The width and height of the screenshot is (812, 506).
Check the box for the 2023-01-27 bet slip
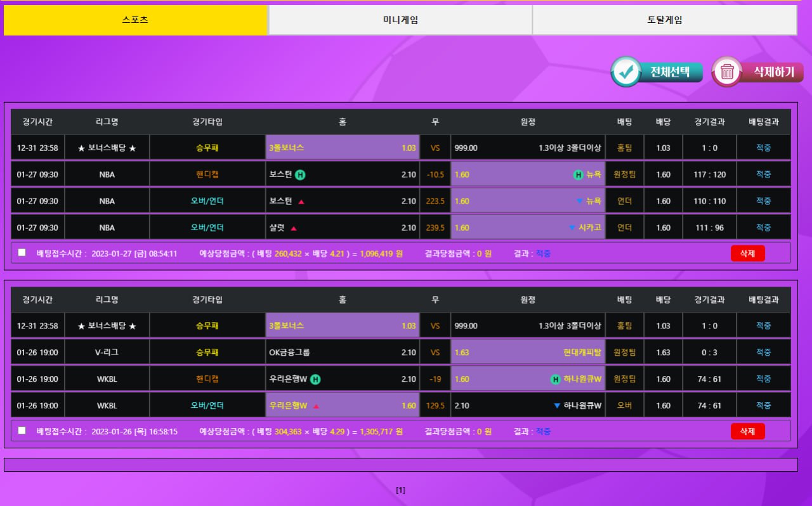tap(22, 252)
